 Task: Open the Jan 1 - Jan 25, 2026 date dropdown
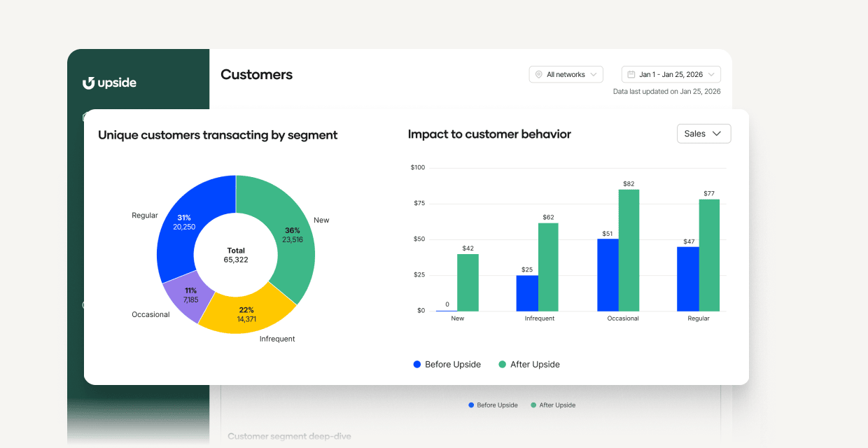[671, 74]
